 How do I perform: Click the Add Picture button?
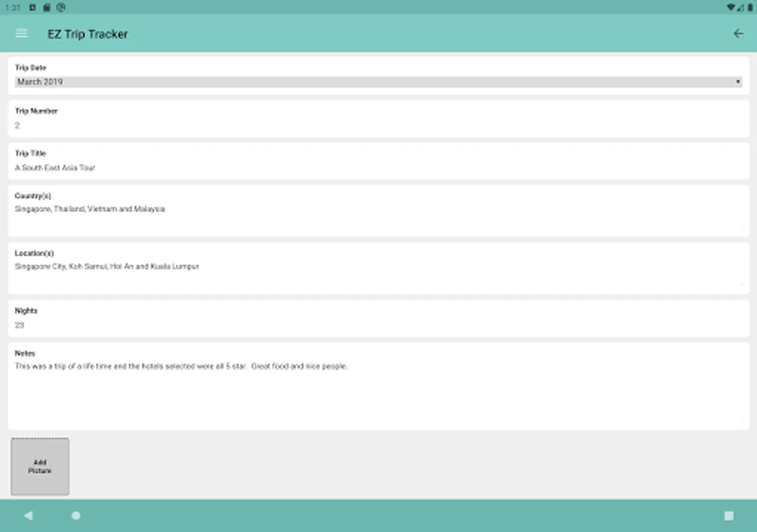click(x=40, y=466)
